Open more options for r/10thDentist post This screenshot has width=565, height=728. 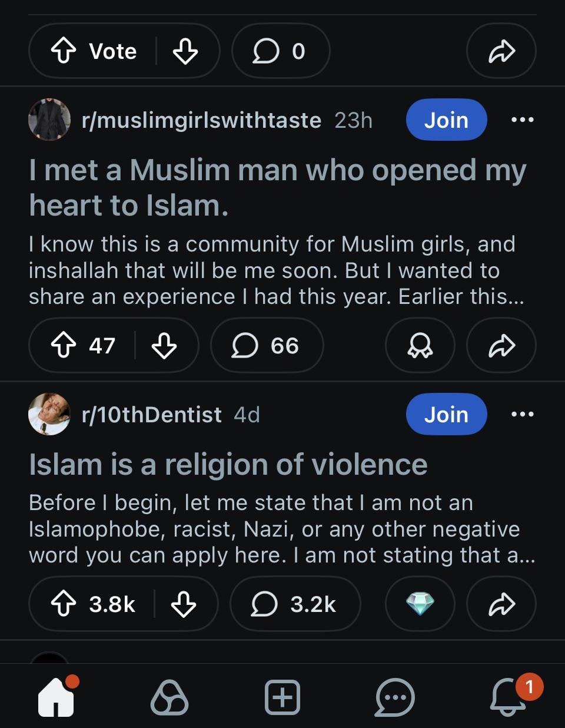pyautogui.click(x=523, y=415)
